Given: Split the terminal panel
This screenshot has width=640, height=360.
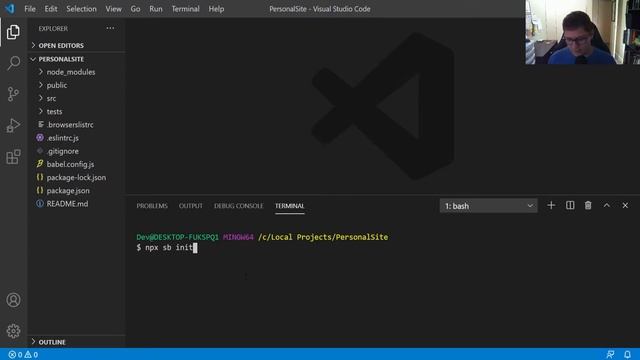Looking at the screenshot, I should (570, 206).
